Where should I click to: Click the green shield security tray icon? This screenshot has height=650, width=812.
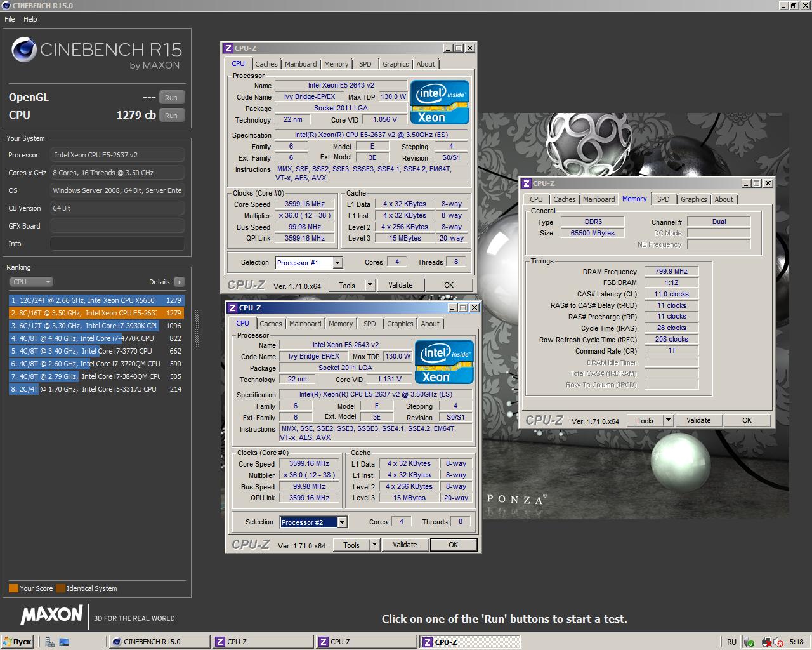coord(750,642)
